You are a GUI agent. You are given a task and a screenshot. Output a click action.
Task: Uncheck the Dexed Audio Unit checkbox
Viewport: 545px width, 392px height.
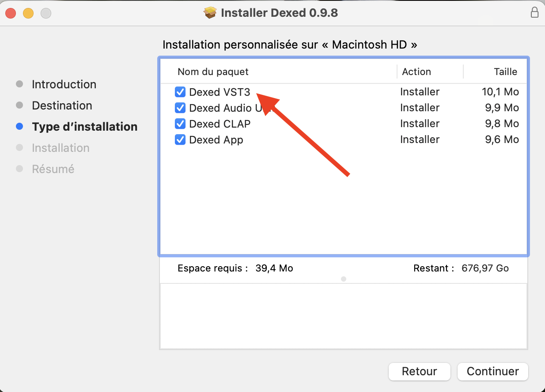click(x=180, y=108)
